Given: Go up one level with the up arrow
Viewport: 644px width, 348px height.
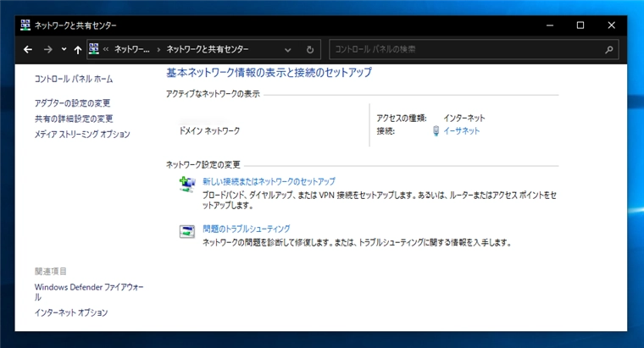Looking at the screenshot, I should coord(78,50).
